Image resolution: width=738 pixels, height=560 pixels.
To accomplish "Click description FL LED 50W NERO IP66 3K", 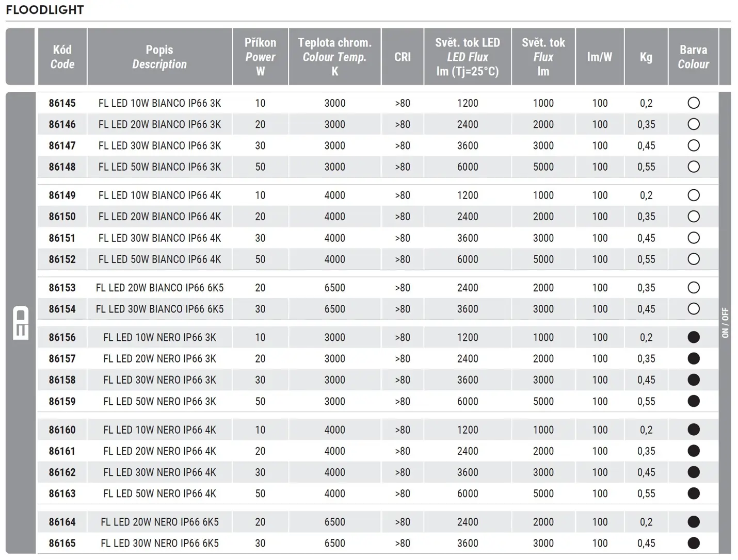I will (x=159, y=401).
